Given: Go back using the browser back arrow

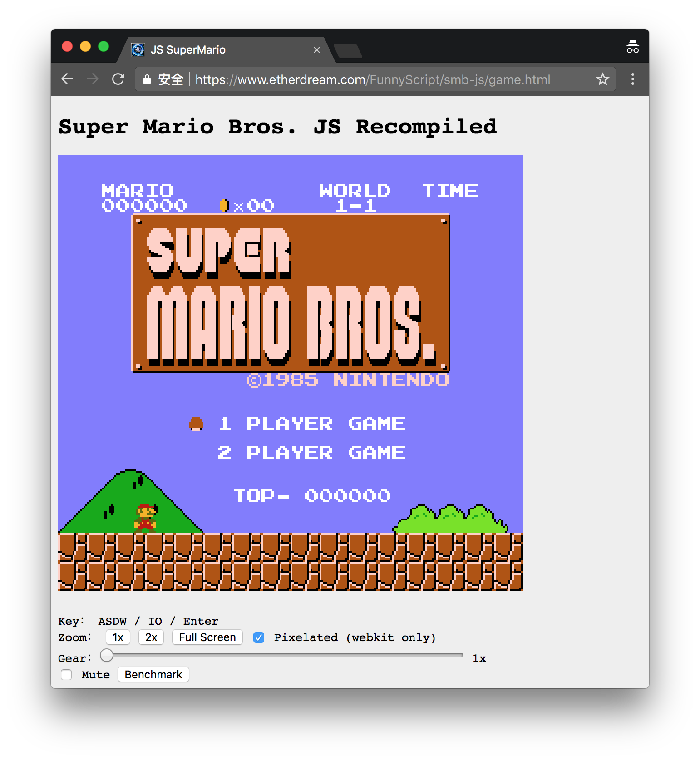Looking at the screenshot, I should point(67,79).
